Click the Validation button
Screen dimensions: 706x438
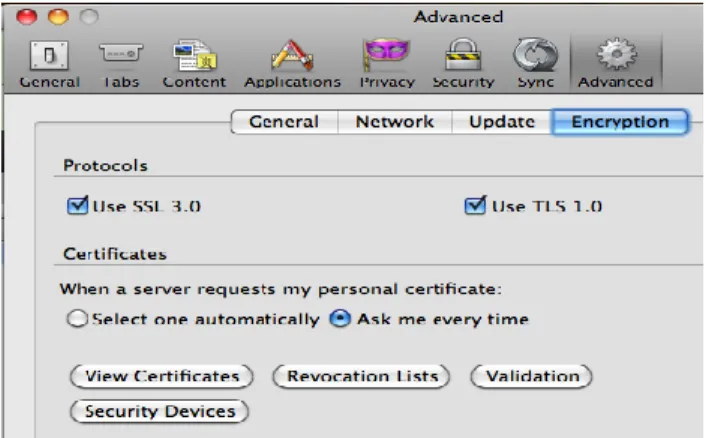pyautogui.click(x=532, y=376)
